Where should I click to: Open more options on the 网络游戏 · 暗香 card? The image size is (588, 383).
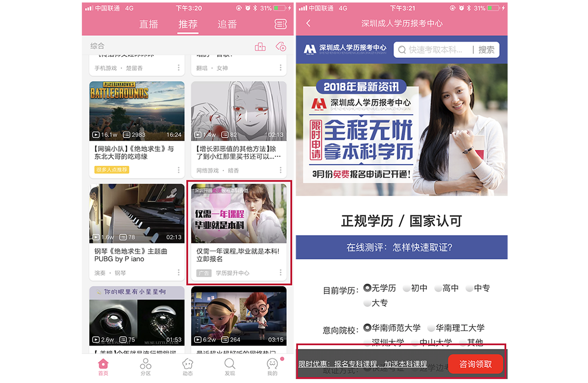pyautogui.click(x=280, y=170)
